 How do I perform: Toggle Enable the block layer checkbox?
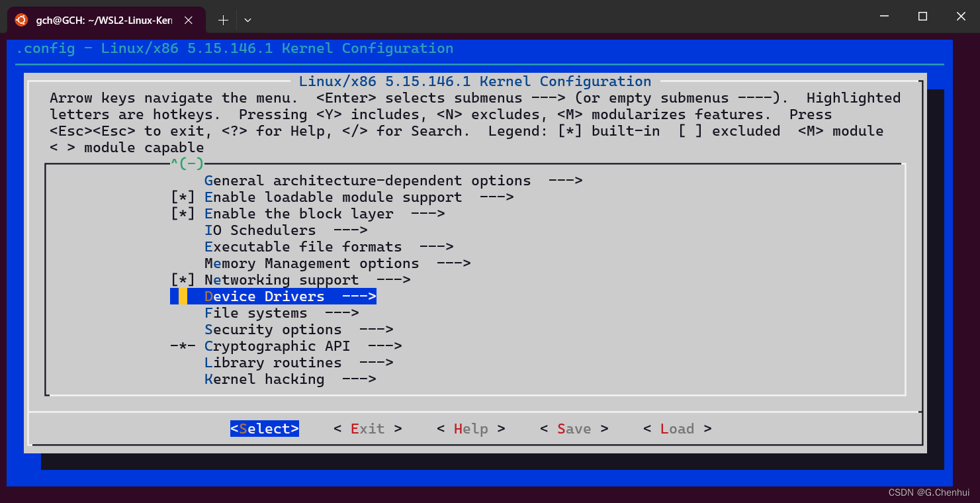pos(183,214)
